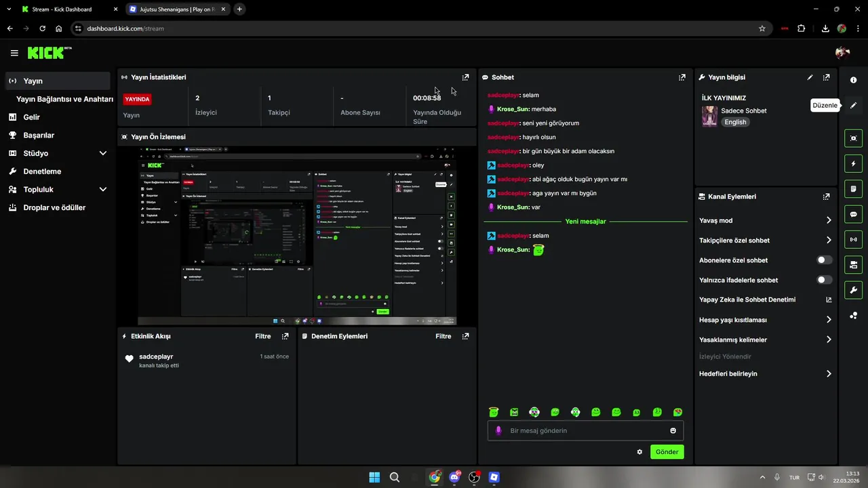
Task: Bookmark this page with star icon
Action: pyautogui.click(x=762, y=28)
